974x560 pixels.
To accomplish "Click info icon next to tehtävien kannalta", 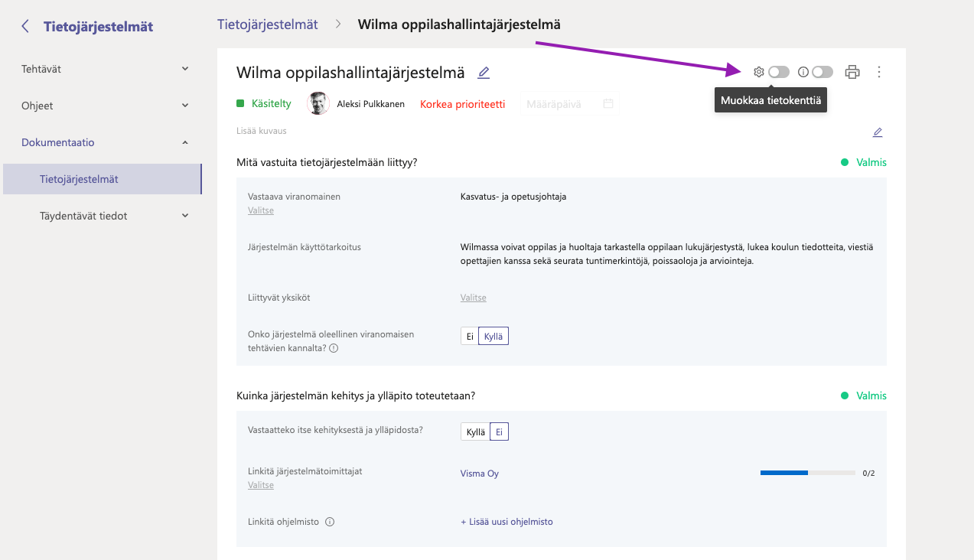I will pos(334,348).
